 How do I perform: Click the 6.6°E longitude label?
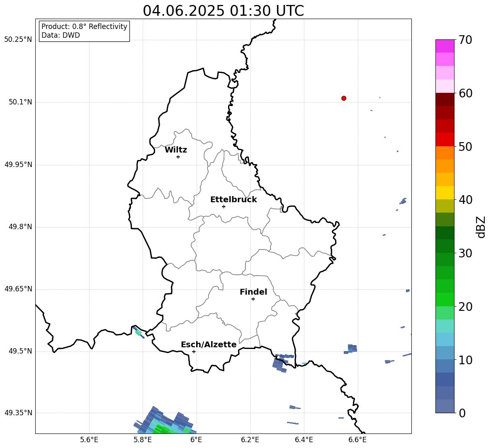[x=357, y=440]
